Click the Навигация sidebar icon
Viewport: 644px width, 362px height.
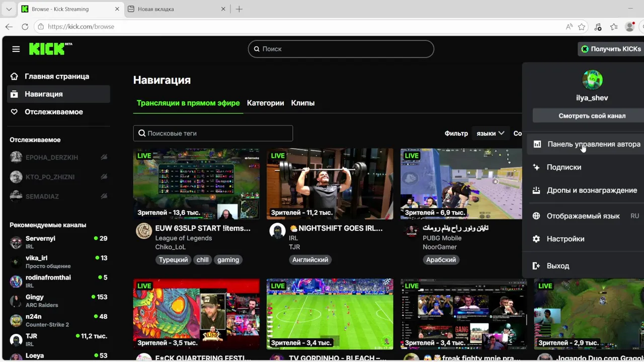[14, 94]
